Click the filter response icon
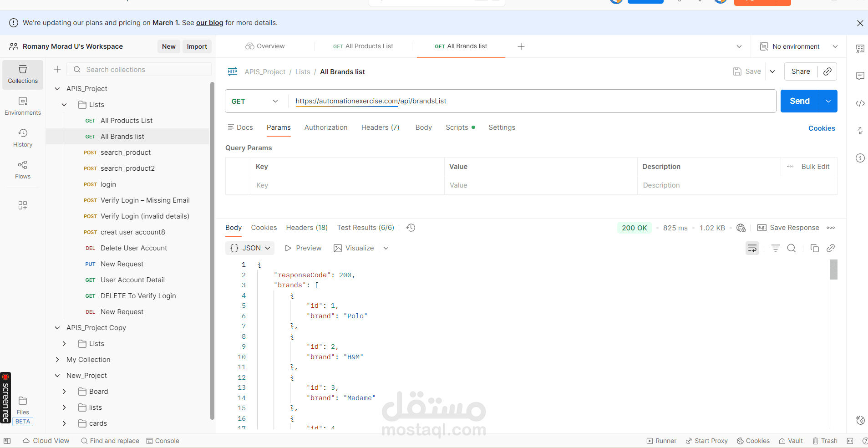Screen dimensions: 868x448 click(x=776, y=248)
